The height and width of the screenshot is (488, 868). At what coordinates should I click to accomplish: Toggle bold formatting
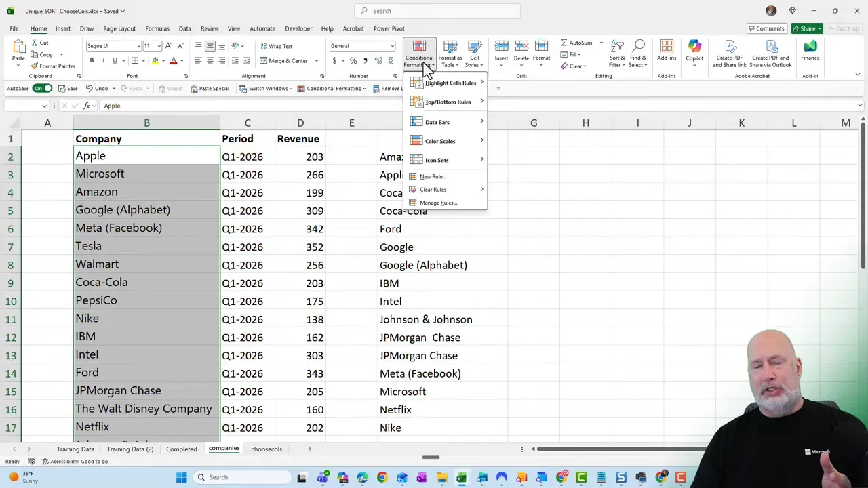point(91,60)
